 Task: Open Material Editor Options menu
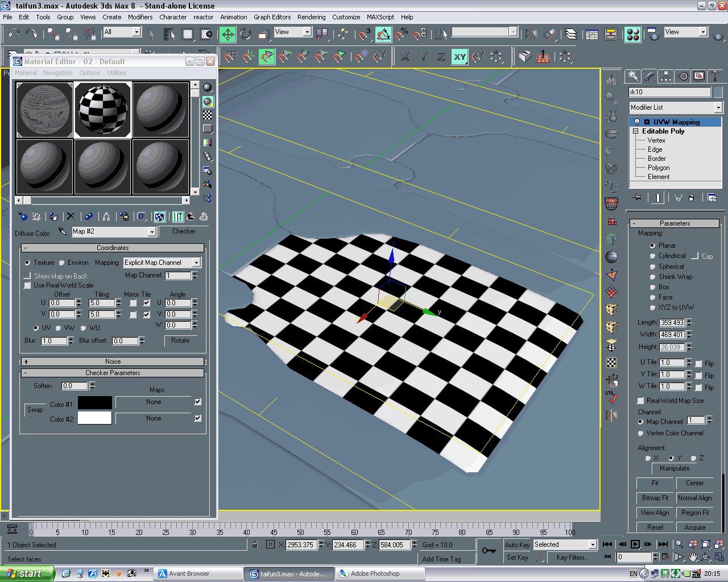tap(89, 73)
